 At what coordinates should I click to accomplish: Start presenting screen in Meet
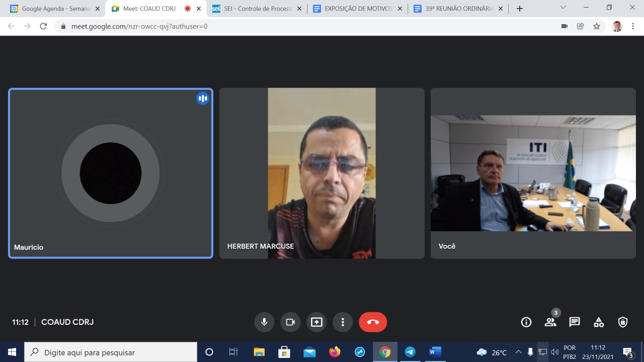(x=316, y=322)
